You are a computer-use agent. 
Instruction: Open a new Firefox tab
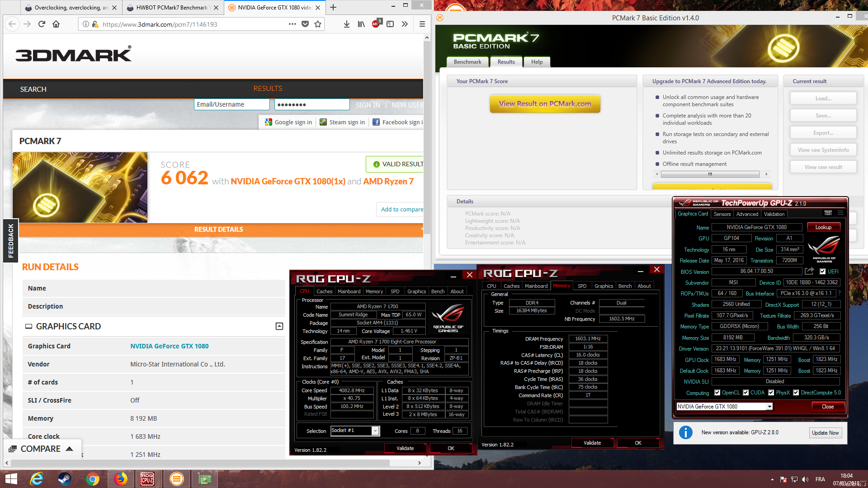click(333, 7)
